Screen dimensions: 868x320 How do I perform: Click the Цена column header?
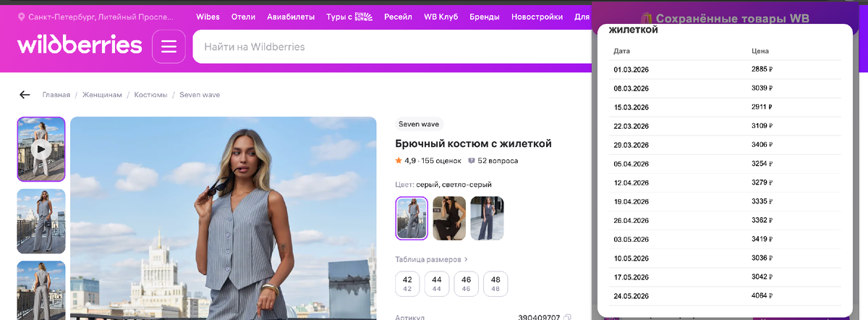point(760,51)
